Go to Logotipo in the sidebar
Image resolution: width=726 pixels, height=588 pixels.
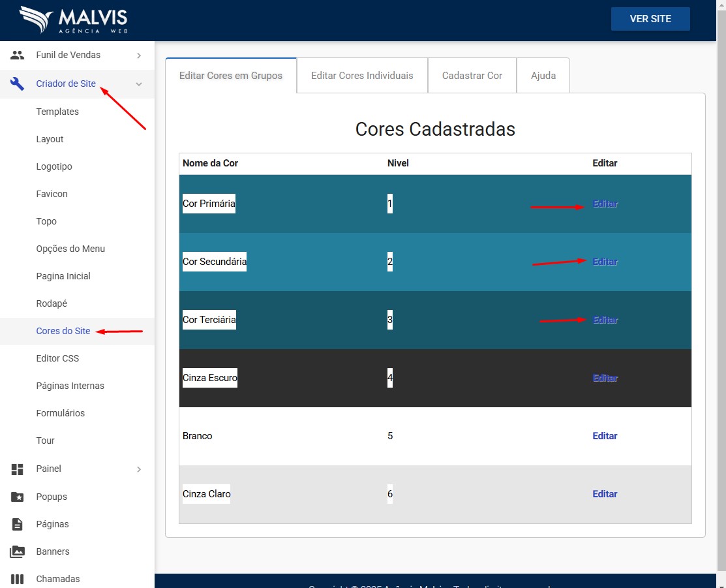[x=54, y=166]
